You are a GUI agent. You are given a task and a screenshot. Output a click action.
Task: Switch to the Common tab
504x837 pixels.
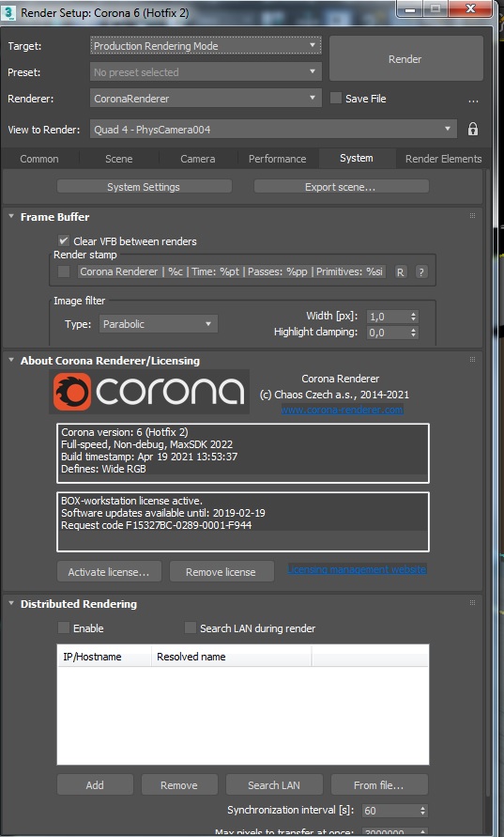tap(39, 159)
